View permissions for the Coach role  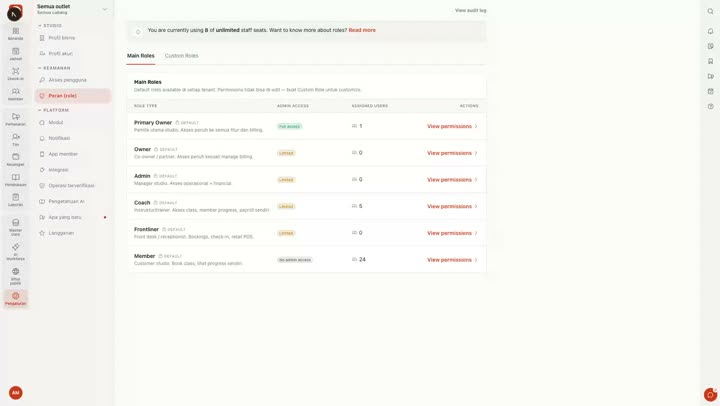452,206
